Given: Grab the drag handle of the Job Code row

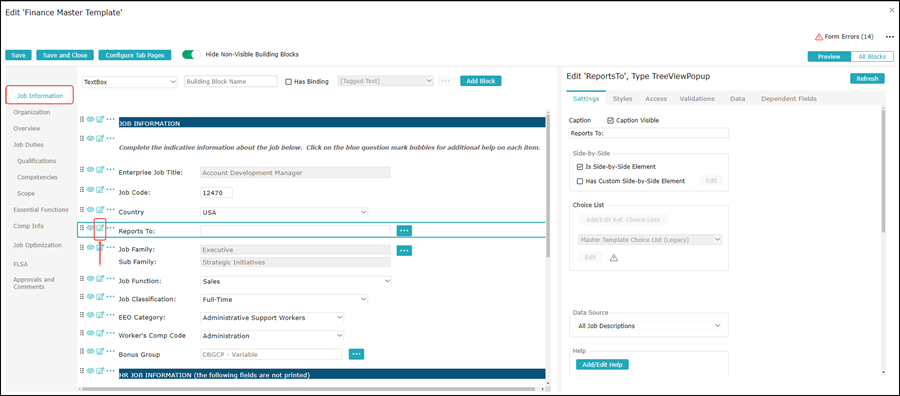Looking at the screenshot, I should [x=82, y=189].
